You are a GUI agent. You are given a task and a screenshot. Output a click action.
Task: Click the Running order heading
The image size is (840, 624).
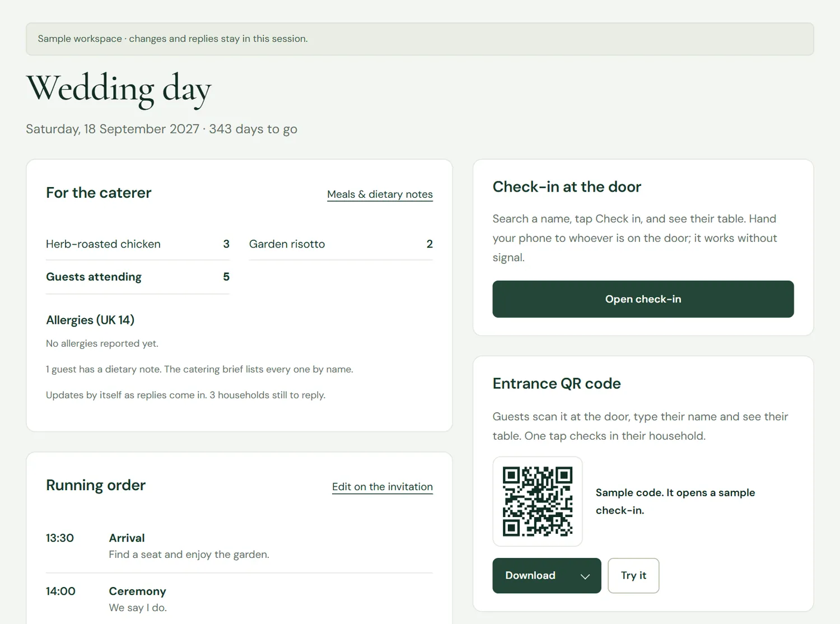(x=96, y=485)
